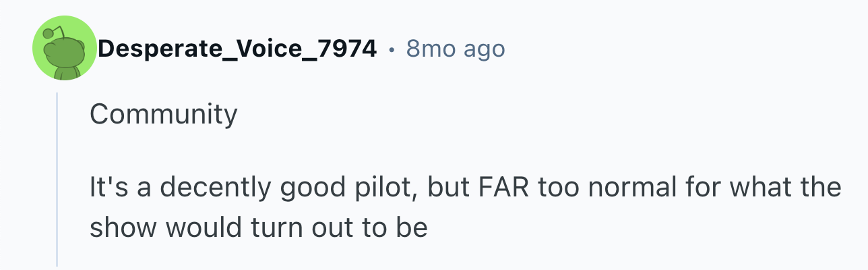This screenshot has height=270, width=868.
Task: Collapse the comment via the thread line
Action: coord(58,179)
